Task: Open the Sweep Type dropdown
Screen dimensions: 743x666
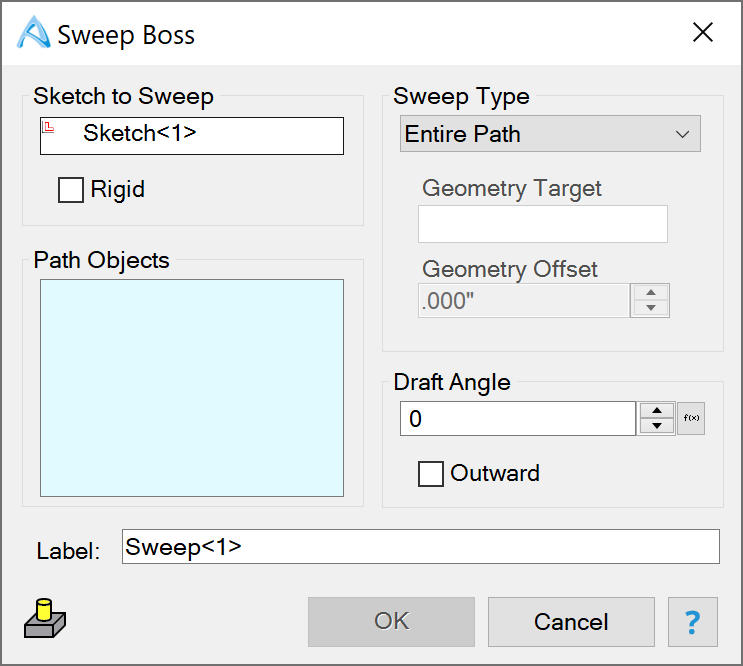Action: click(550, 134)
